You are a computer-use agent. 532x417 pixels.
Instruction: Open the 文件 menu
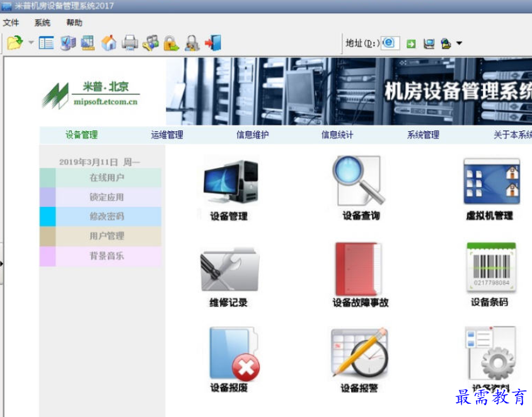click(x=11, y=23)
